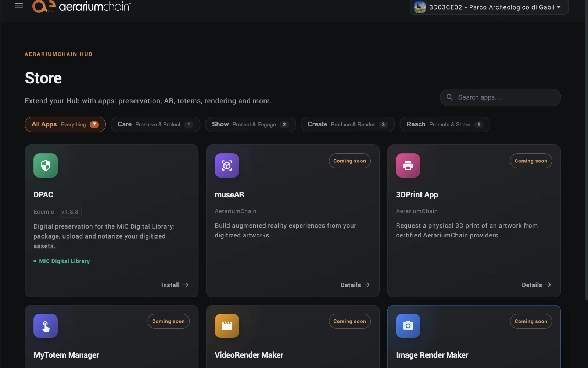Click the VideoRender Maker title

pos(249,355)
